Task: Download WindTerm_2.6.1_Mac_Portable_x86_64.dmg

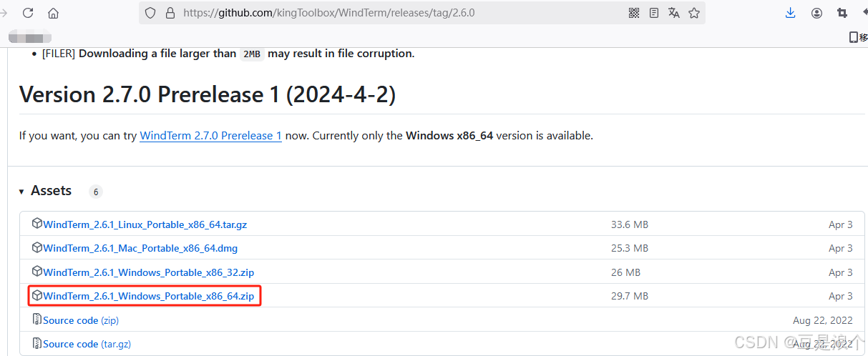Action: click(x=140, y=248)
